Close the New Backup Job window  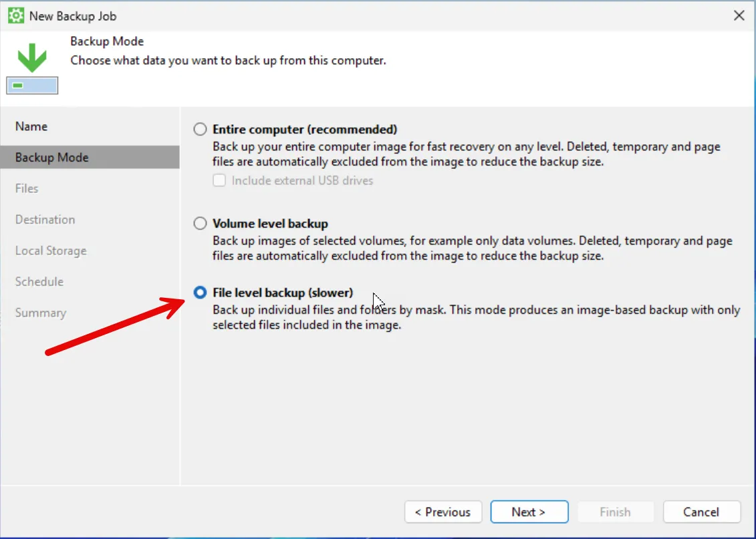(x=739, y=15)
